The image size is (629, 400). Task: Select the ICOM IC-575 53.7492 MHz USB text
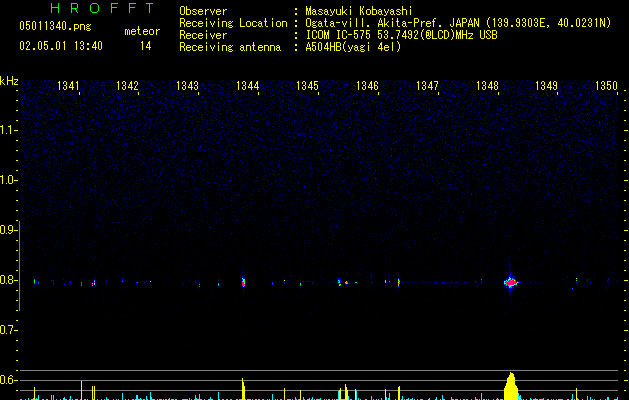pos(401,35)
